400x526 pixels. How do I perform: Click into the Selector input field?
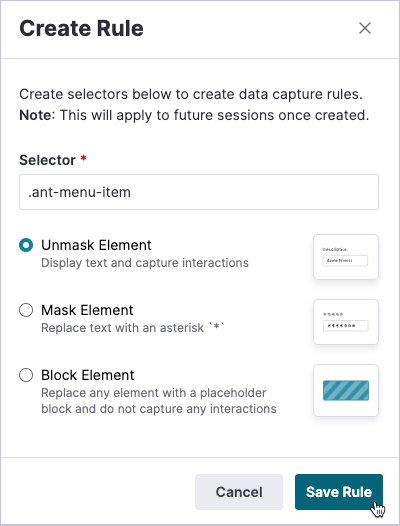click(x=199, y=192)
